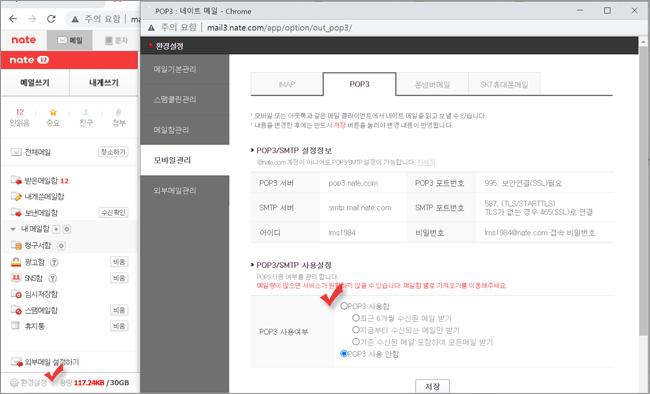Click plus icon next to 내 메일함
The width and height of the screenshot is (650, 394).
(x=56, y=229)
